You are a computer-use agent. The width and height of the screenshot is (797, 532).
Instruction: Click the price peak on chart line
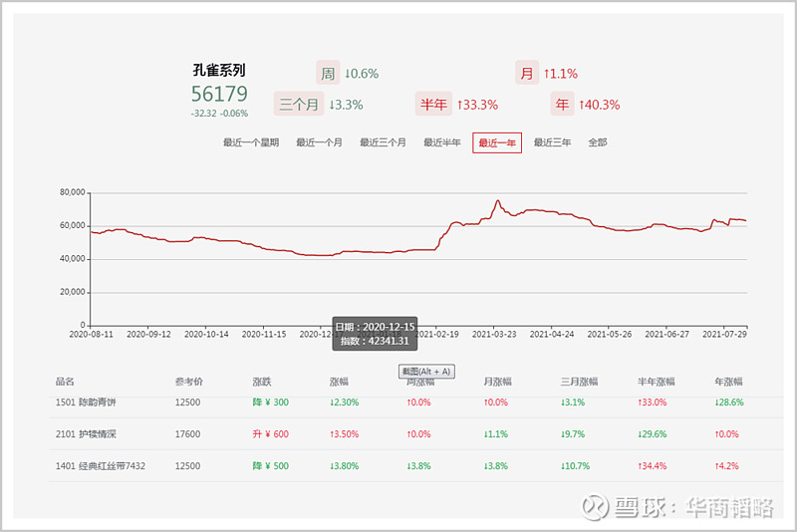click(x=497, y=200)
